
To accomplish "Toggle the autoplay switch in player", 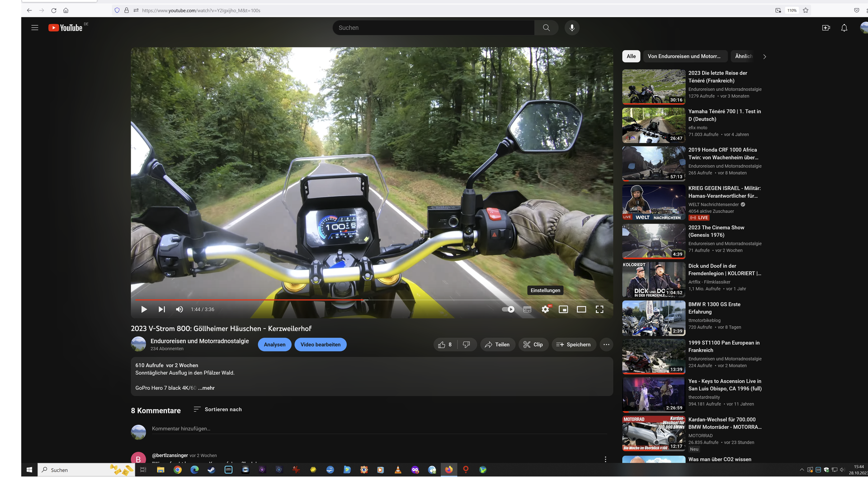I will (508, 310).
